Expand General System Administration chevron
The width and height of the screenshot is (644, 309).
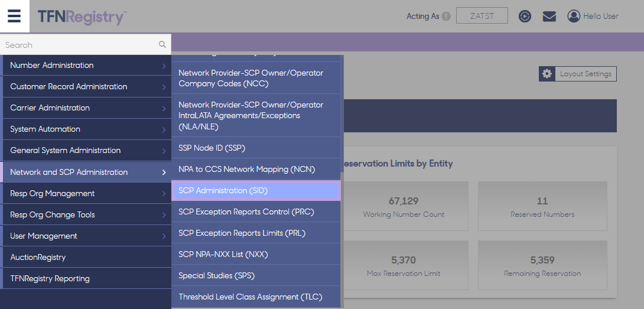[164, 151]
